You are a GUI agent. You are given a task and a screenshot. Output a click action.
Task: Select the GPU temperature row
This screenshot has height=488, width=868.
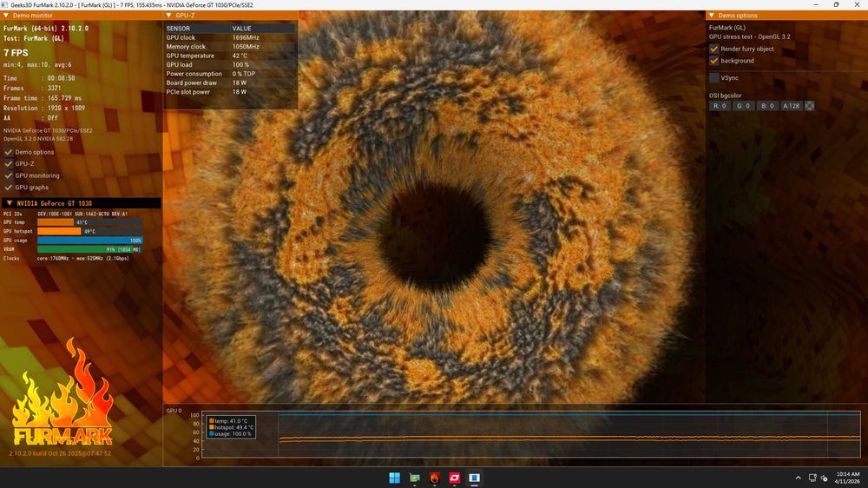point(230,56)
